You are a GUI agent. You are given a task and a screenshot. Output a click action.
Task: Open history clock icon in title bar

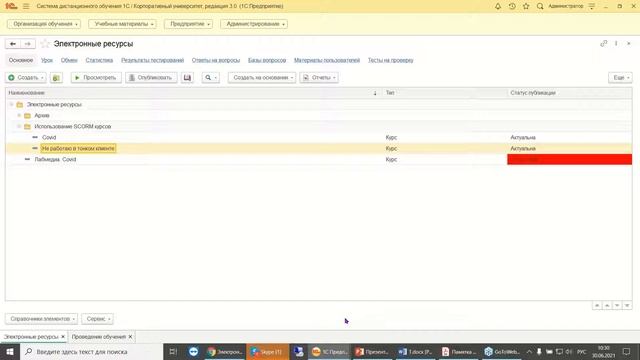point(512,6)
